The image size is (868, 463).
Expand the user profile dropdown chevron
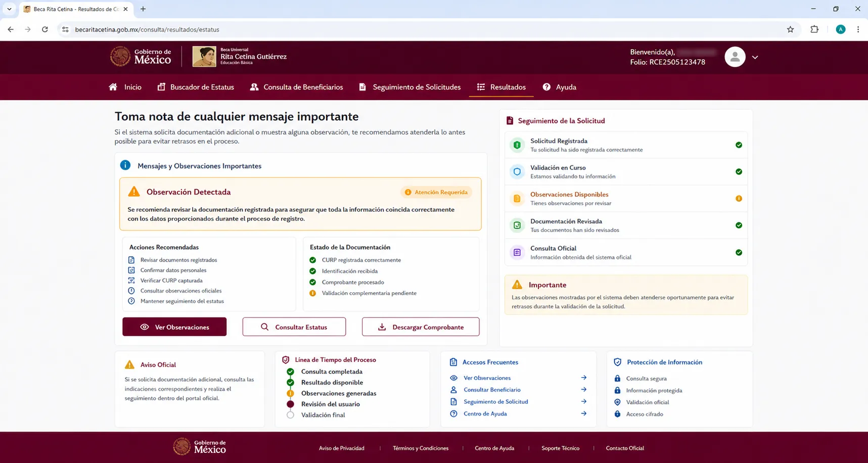[x=755, y=57]
